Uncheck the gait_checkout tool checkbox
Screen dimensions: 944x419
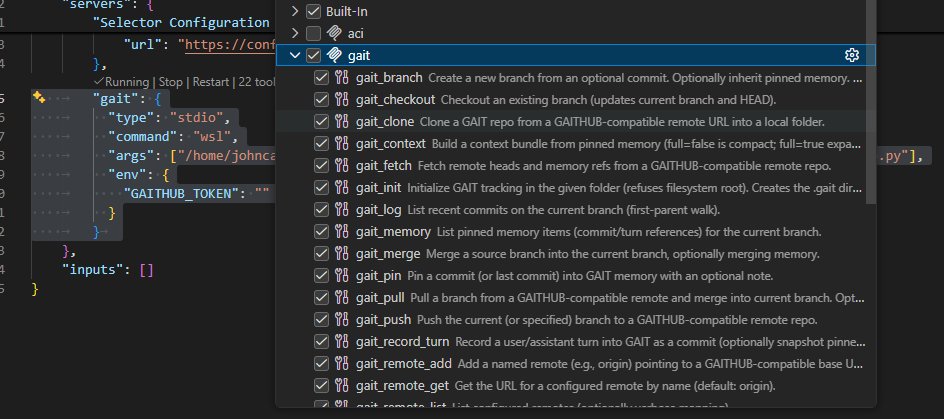click(321, 99)
